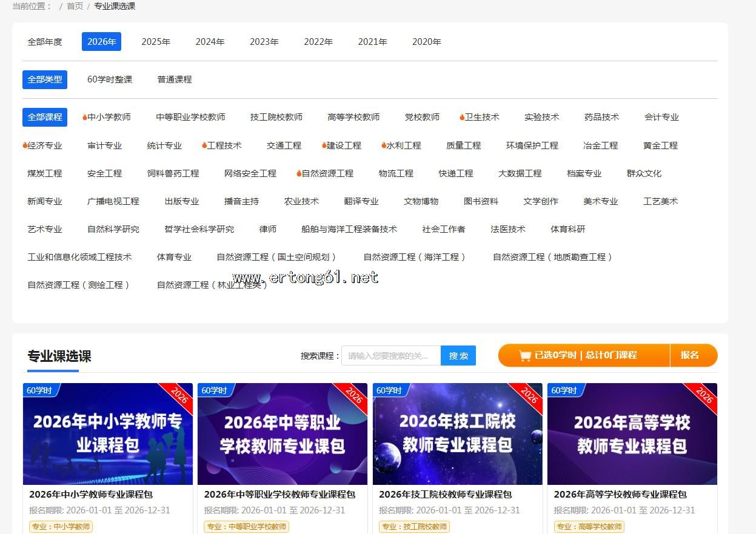Image resolution: width=756 pixels, height=534 pixels.
Task: Open the 2026年中等职业学校教师专业课程包 title
Action: point(279,495)
